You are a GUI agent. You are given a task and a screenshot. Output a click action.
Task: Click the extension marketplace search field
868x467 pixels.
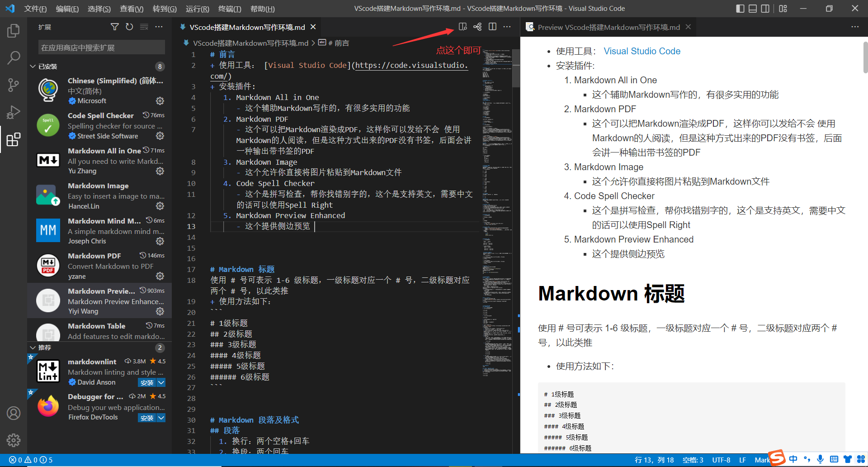tap(102, 48)
